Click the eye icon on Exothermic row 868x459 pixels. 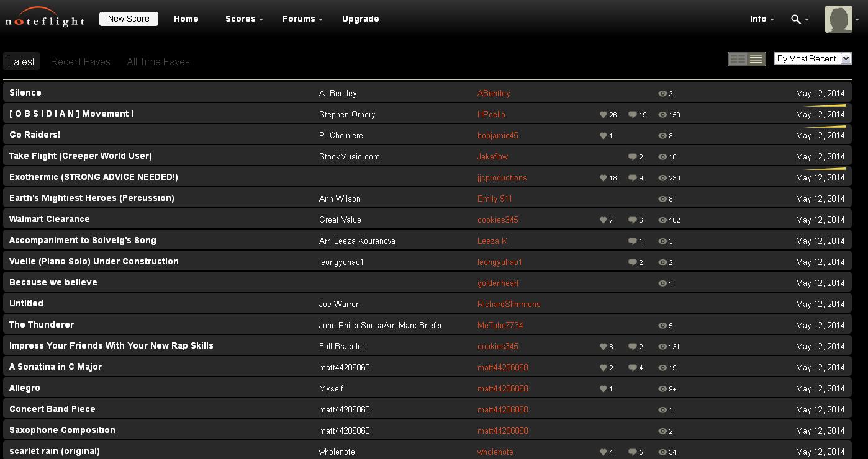pyautogui.click(x=662, y=178)
